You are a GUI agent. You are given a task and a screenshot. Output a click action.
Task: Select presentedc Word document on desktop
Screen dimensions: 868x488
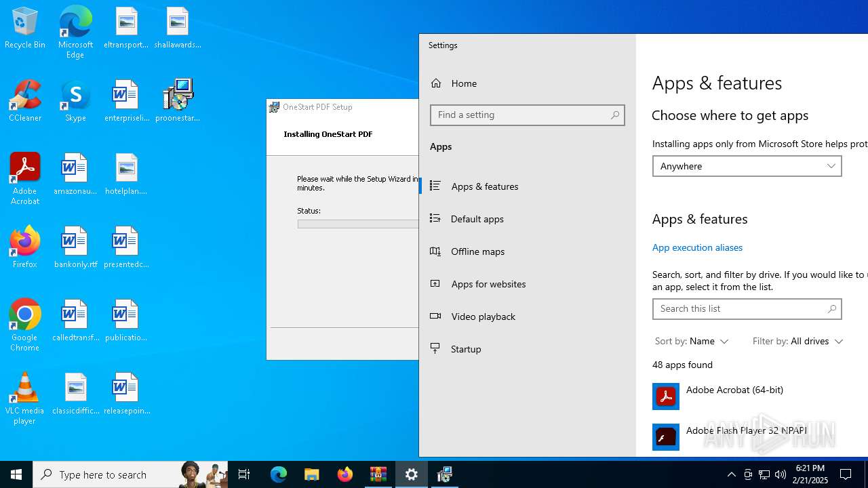pos(126,247)
